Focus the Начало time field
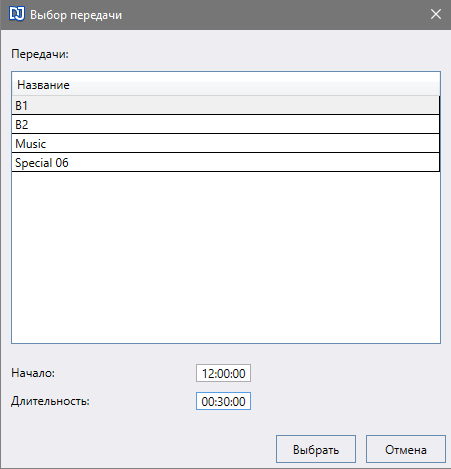The image size is (451, 469). [223, 373]
